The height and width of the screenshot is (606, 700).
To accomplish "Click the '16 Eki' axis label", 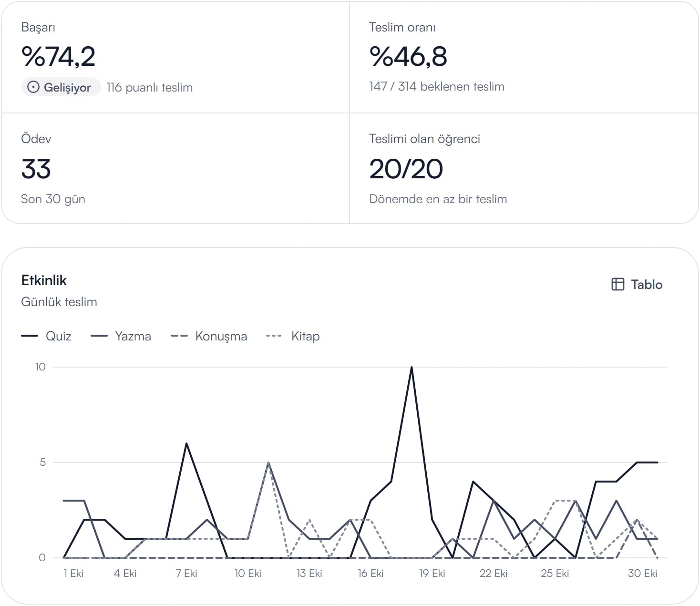I will pos(371,573).
